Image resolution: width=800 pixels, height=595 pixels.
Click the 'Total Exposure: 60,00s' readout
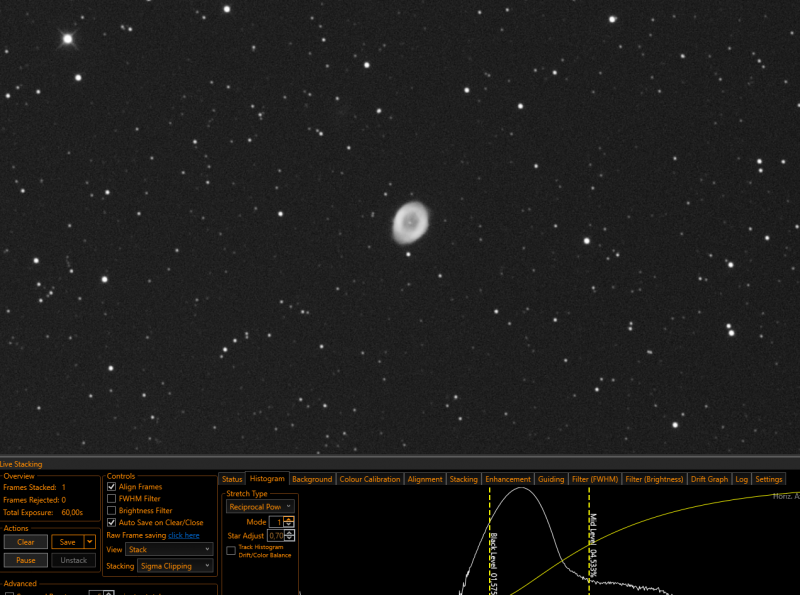pyautogui.click(x=43, y=512)
